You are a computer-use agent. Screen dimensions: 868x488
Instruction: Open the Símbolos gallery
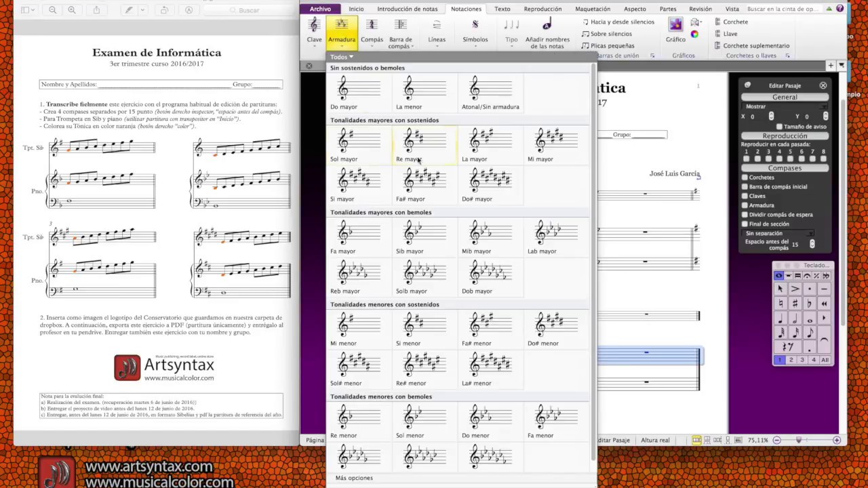click(x=475, y=32)
